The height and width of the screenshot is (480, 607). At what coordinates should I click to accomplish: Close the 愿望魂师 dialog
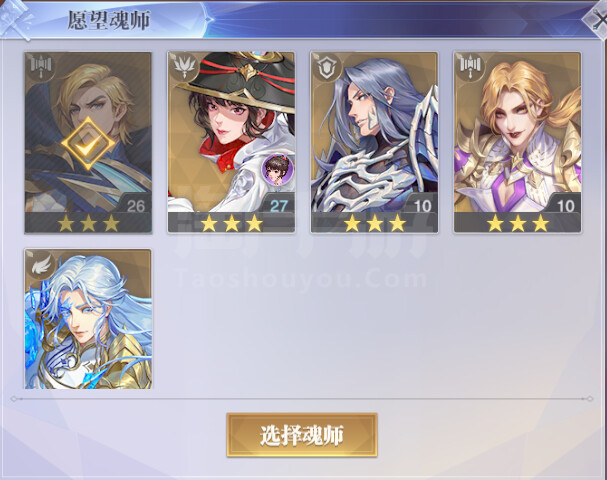click(x=597, y=20)
